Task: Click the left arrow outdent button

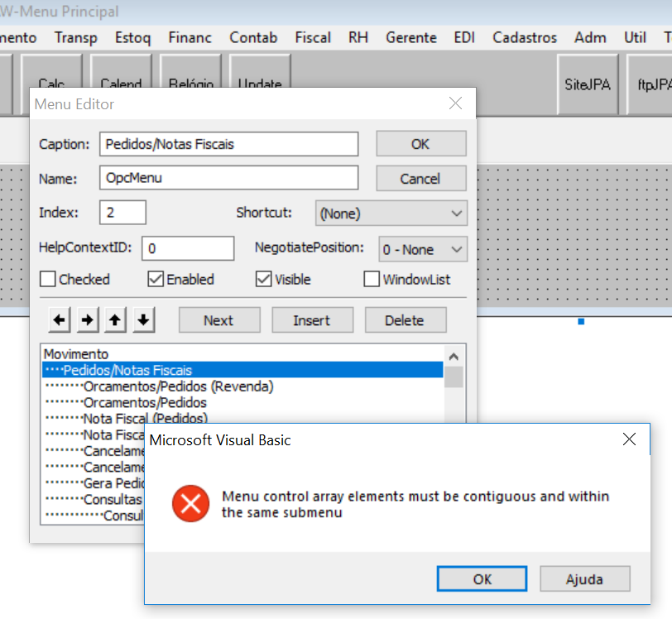Action: tap(60, 319)
